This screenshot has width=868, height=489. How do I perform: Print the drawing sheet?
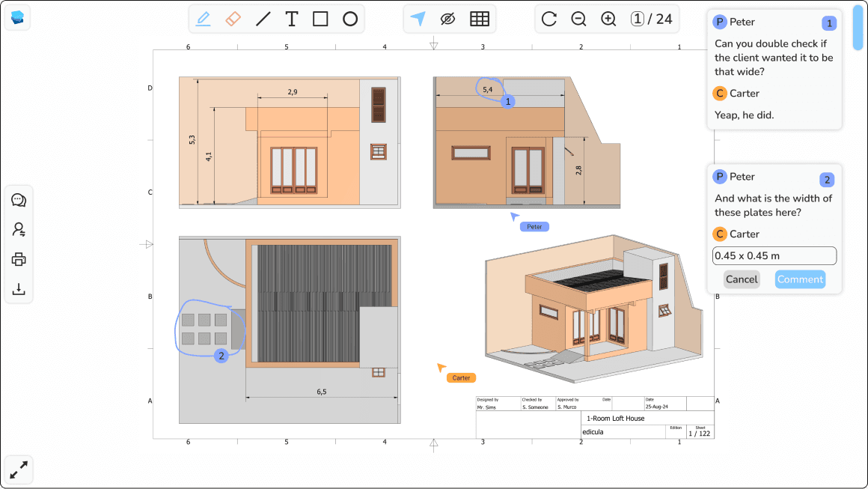coord(19,259)
